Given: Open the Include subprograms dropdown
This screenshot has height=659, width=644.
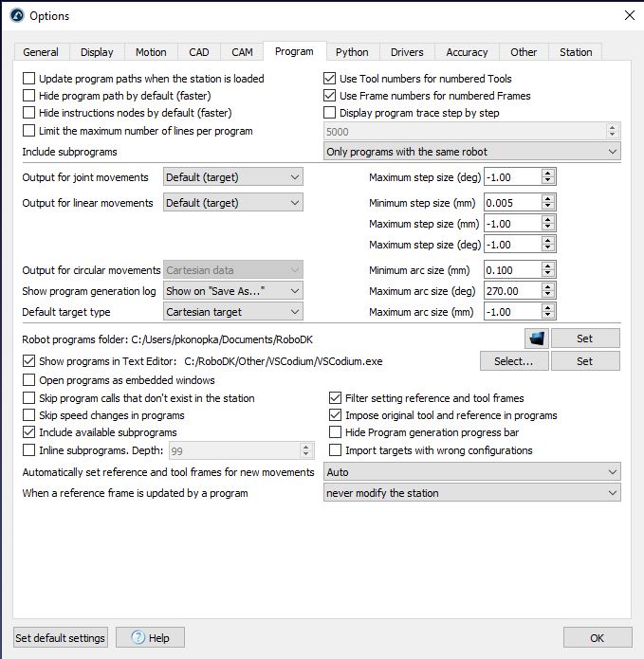Looking at the screenshot, I should coord(471,152).
